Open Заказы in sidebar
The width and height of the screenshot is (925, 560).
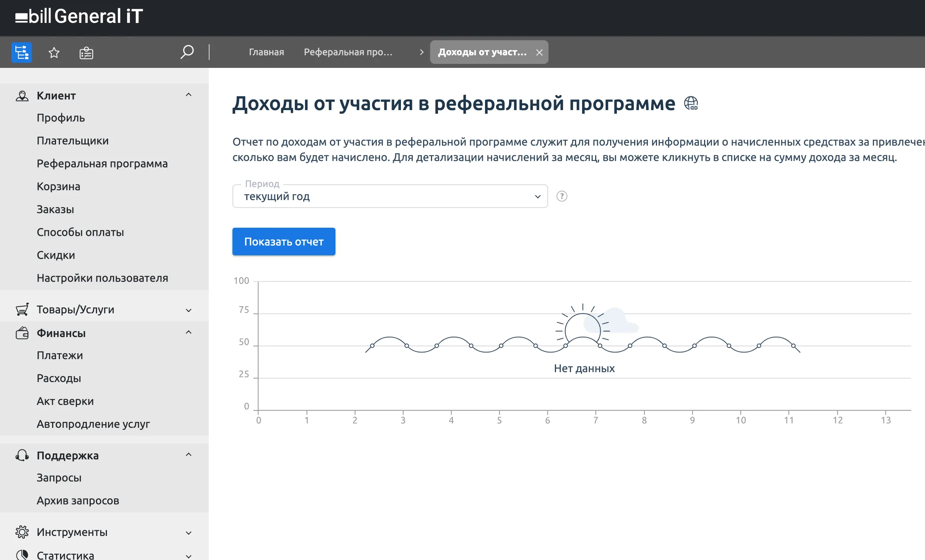tap(55, 209)
